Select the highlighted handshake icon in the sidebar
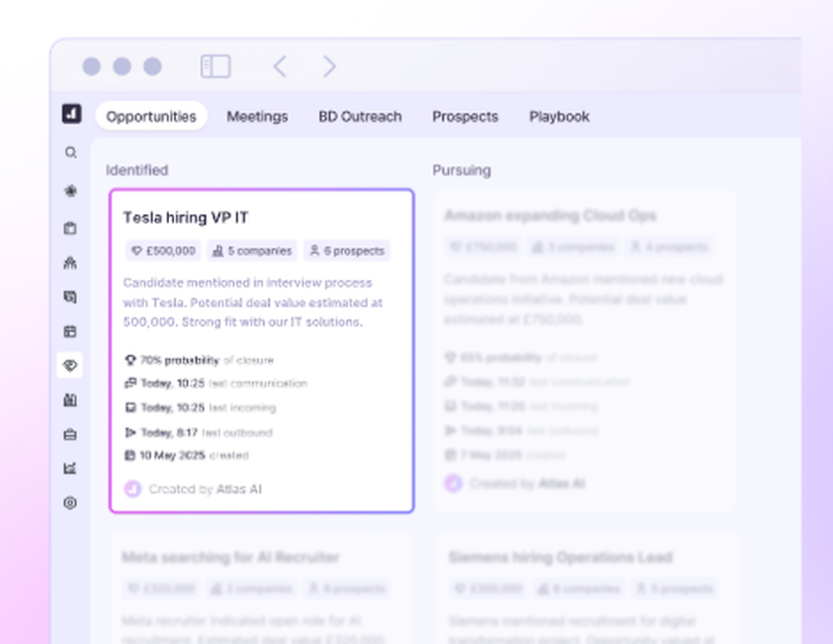Image resolution: width=833 pixels, height=644 pixels. click(x=71, y=365)
